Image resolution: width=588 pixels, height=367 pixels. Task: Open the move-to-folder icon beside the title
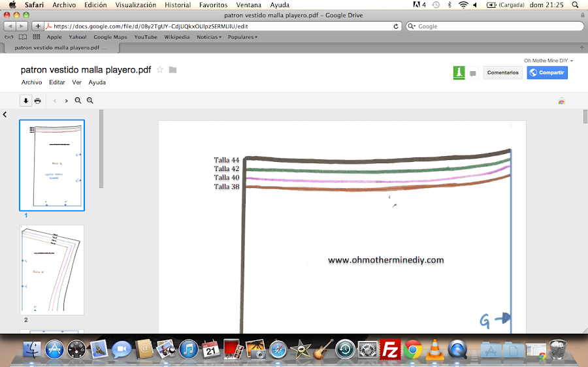click(172, 70)
